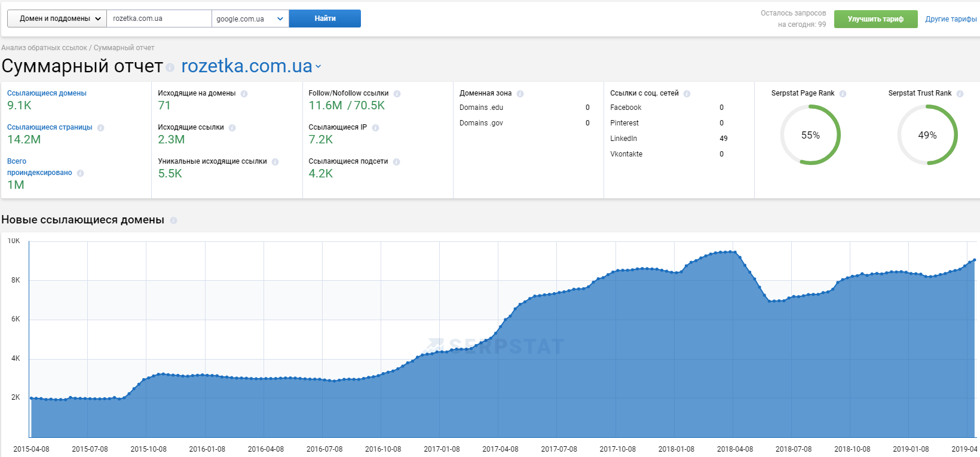Click the rozetka.com.ua domain input field
Image resolution: width=980 pixels, height=457 pixels.
pyautogui.click(x=159, y=19)
